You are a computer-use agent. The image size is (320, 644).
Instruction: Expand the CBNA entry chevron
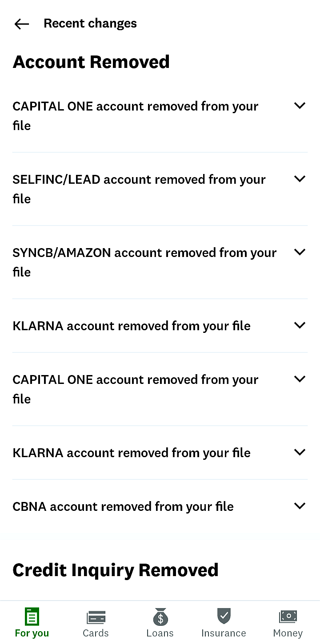[x=300, y=506]
